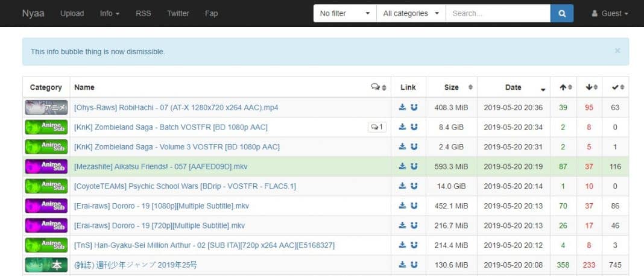Click the Link column header
The width and height of the screenshot is (644, 276).
(408, 87)
